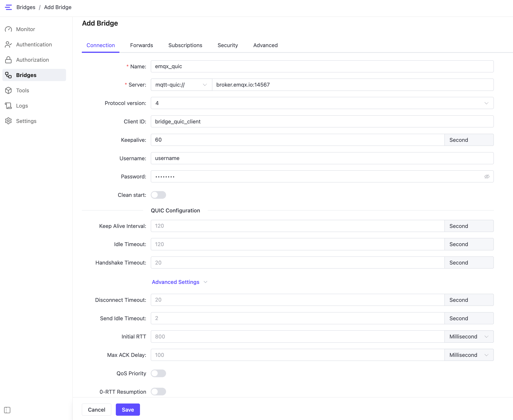
Task: Enable the QoS Priority switch
Action: coord(158,373)
